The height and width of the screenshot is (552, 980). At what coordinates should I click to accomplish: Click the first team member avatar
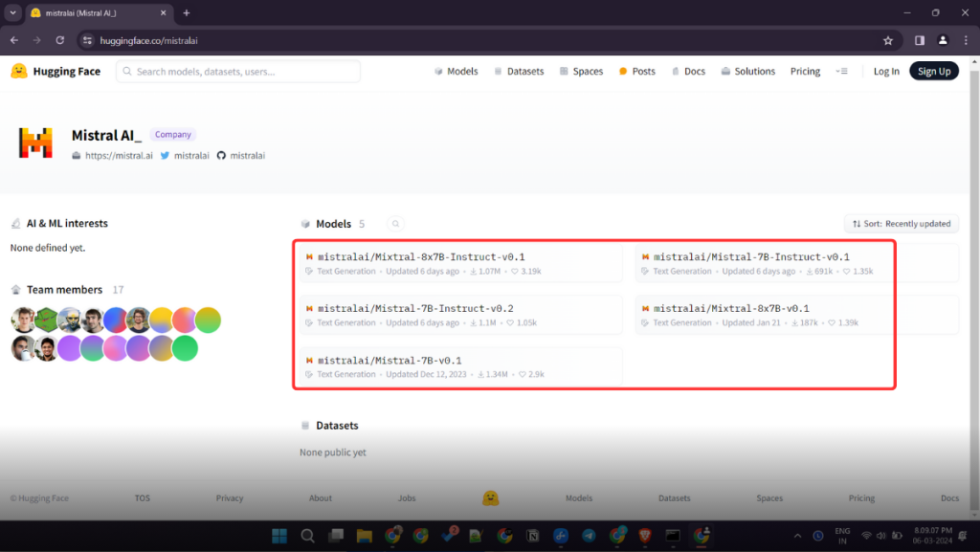click(x=24, y=320)
